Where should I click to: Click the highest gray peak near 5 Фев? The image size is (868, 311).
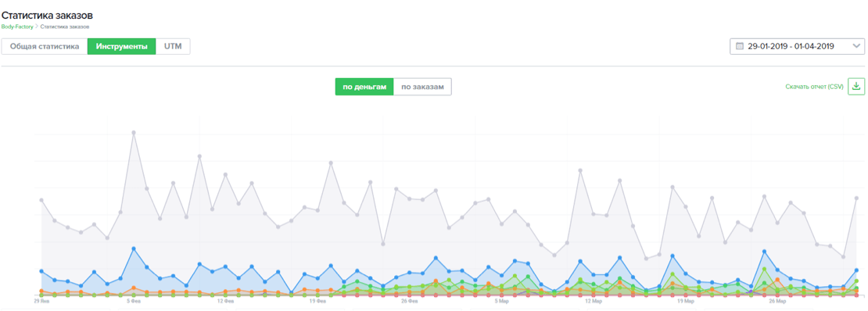tap(134, 133)
